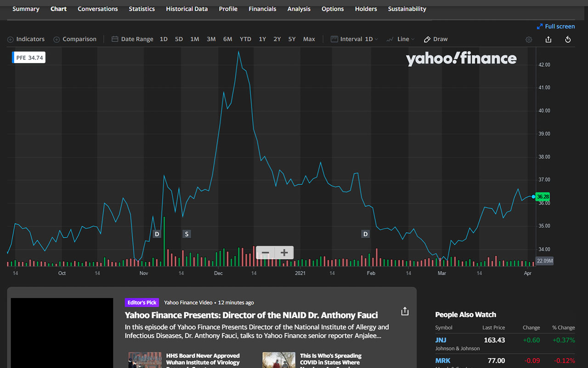Open the HHS Board story thumbnail

tap(145, 360)
